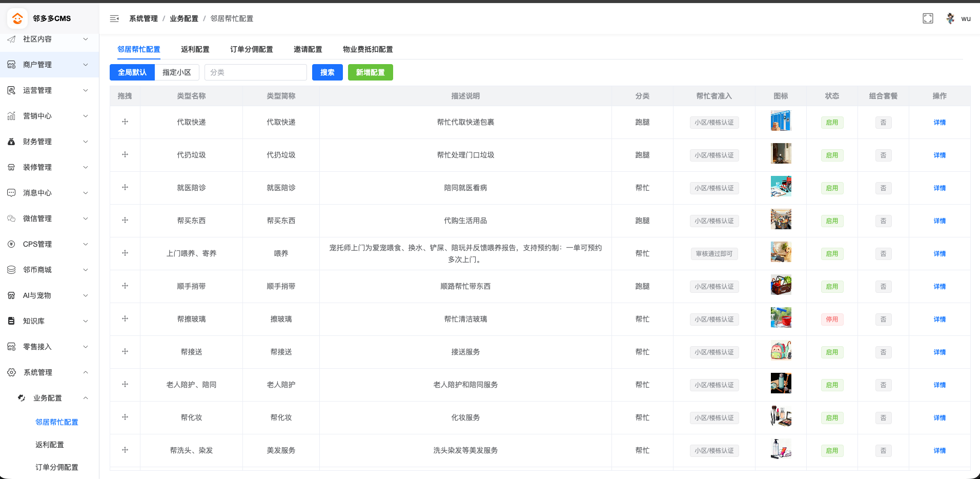
Task: Click the 审核通过即可 tag in 上门喂养 row
Action: click(714, 254)
